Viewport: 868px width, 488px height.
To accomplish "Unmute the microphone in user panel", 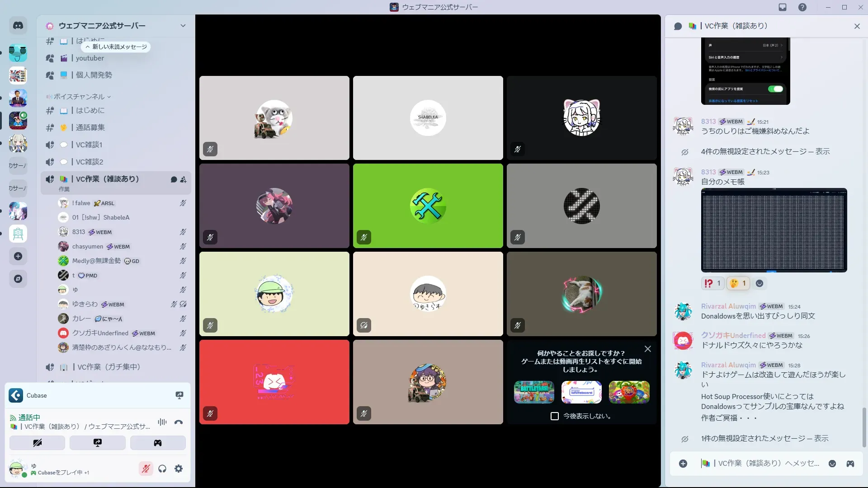I will [146, 469].
